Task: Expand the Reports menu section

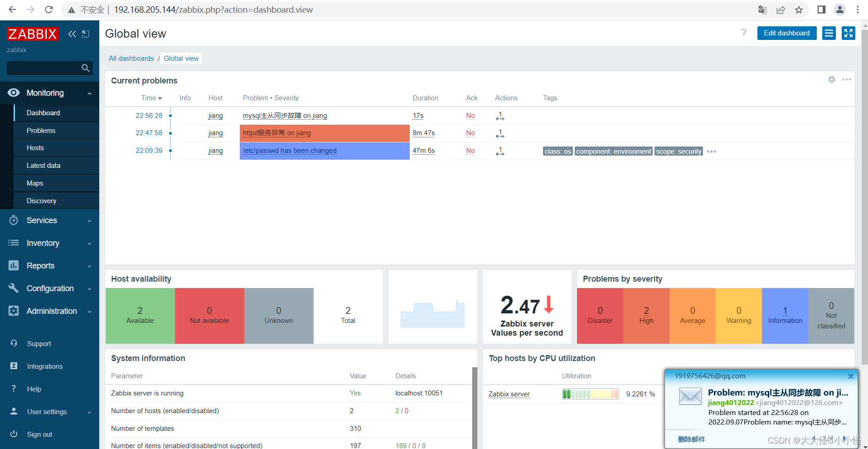Action: [x=89, y=266]
